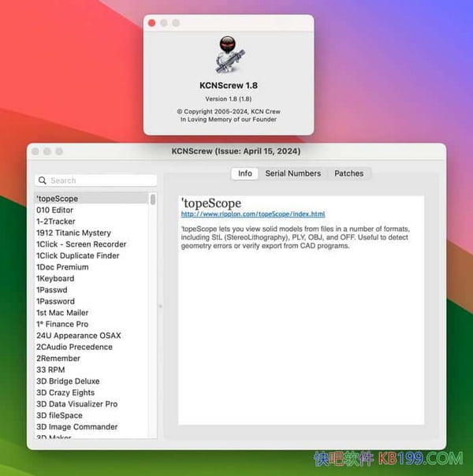Select 1912 Titanic Mystery entry
The image size is (473, 476).
pos(73,233)
